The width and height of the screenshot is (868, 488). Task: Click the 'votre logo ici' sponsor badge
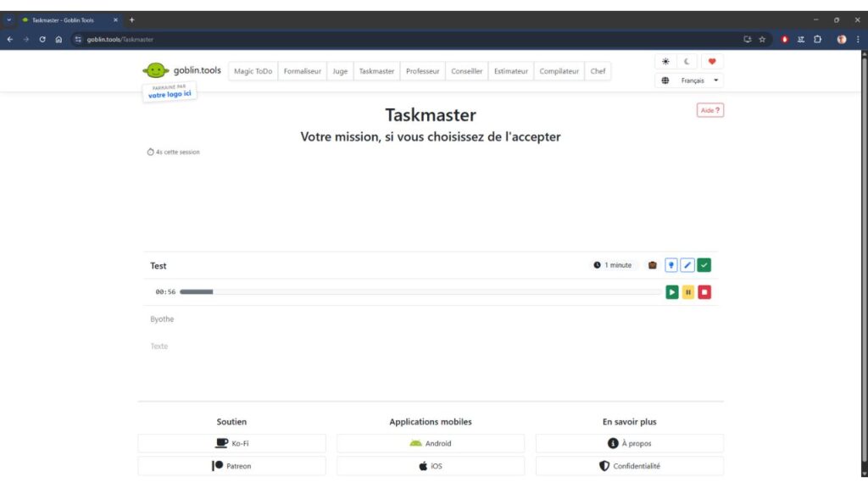(170, 91)
